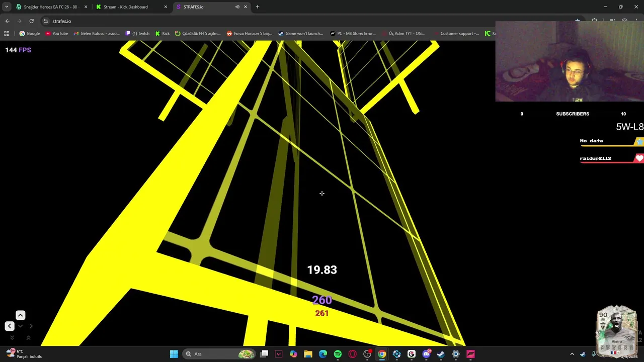
Task: Click the double-down chevron indicator
Action: click(x=12, y=337)
